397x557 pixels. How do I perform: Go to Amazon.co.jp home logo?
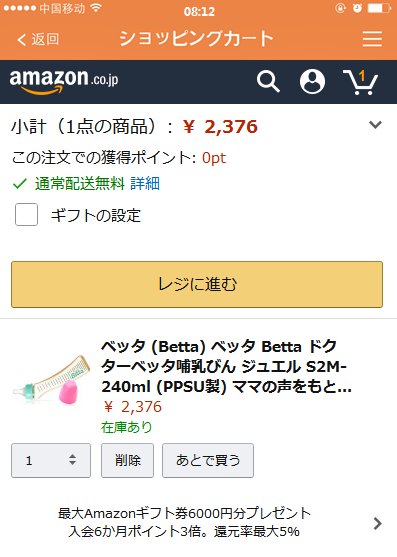tap(64, 82)
